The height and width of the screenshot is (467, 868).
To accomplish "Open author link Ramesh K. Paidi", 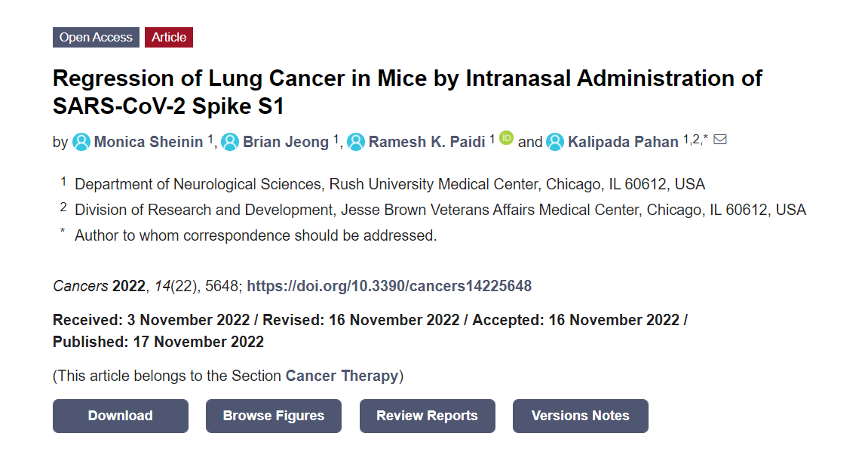I will (427, 142).
